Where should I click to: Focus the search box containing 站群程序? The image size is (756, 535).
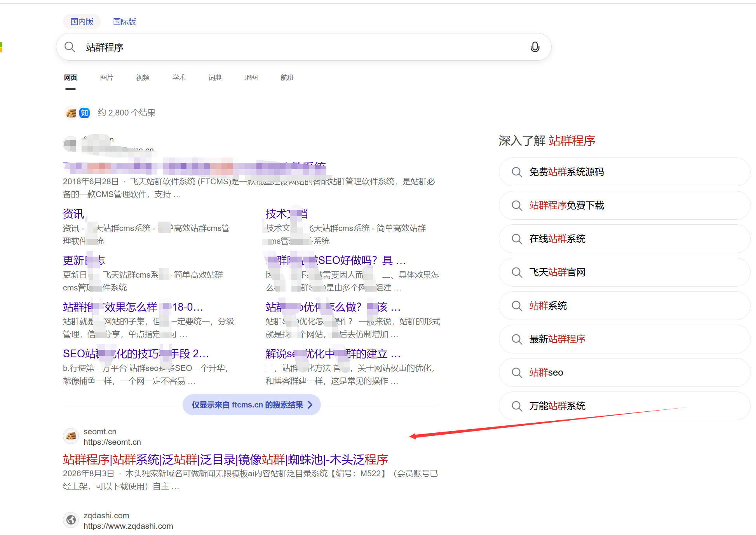[x=304, y=47]
